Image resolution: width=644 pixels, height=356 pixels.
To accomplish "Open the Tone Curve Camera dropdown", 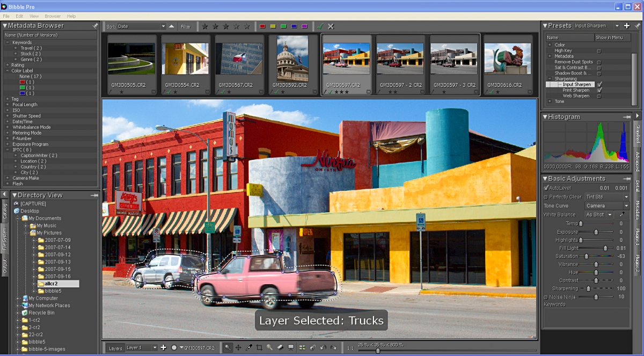I will coord(607,206).
